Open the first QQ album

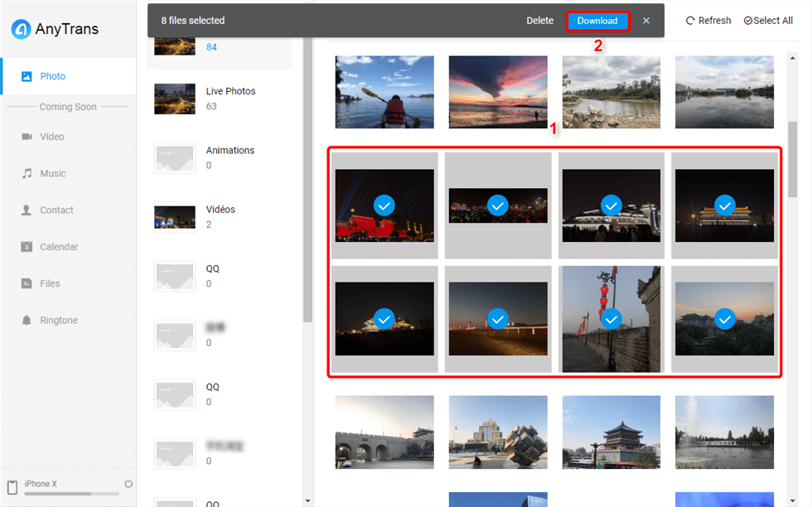[x=220, y=276]
